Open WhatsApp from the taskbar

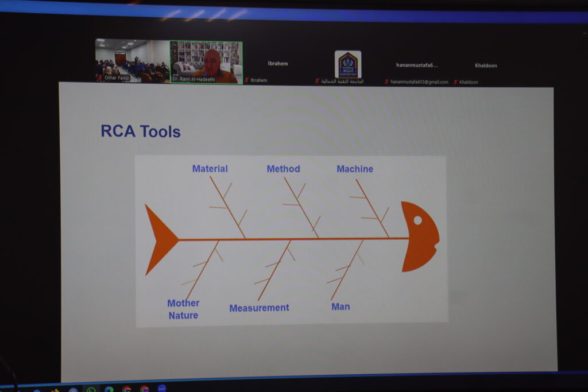(91, 390)
